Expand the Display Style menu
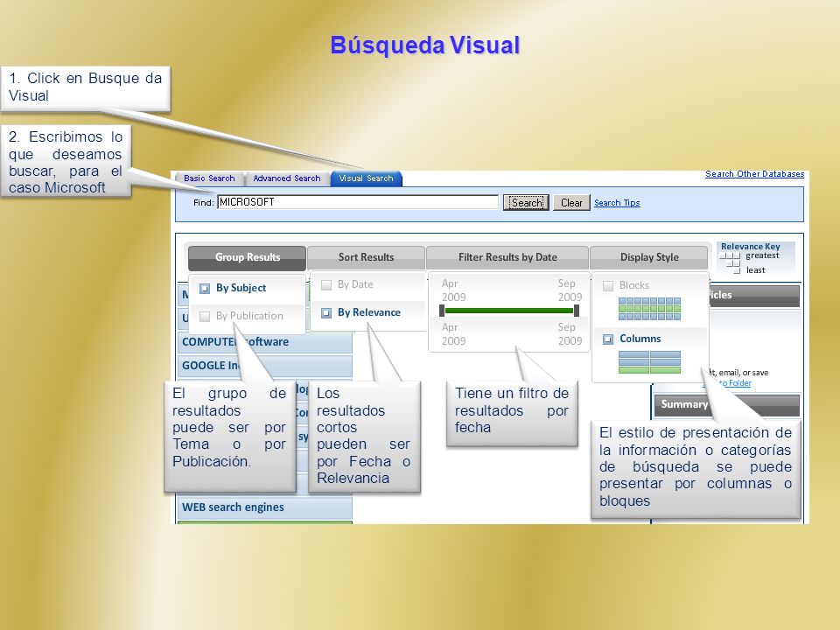 [649, 257]
